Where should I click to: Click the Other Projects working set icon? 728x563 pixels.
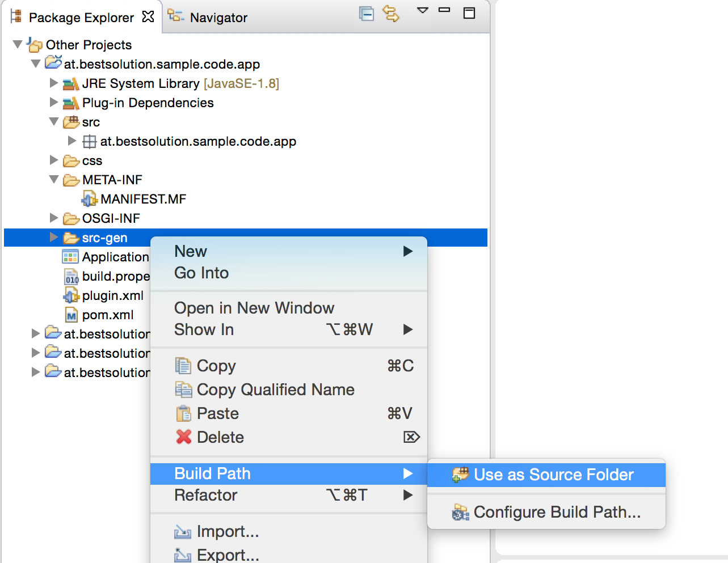click(x=35, y=45)
